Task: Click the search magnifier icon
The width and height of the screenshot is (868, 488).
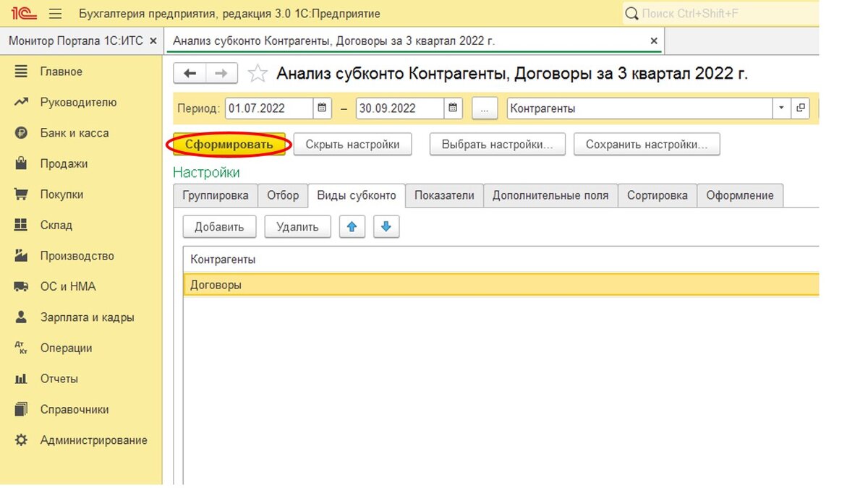Action: [631, 14]
